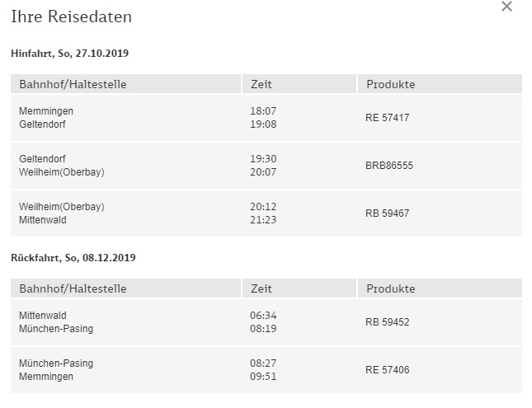
Task: Click train product RB 59452
Action: click(x=387, y=322)
